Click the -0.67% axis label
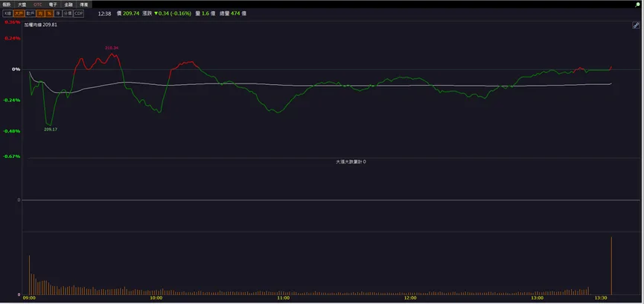 pyautogui.click(x=13, y=156)
